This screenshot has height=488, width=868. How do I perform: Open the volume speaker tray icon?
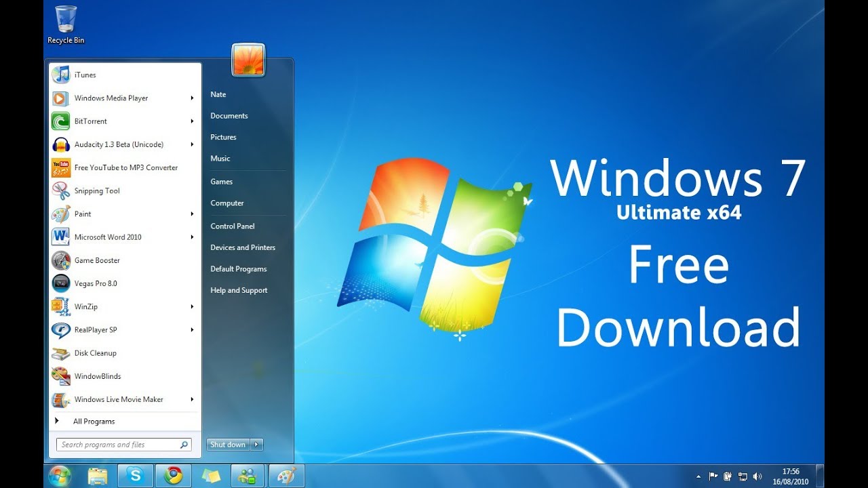pos(757,476)
